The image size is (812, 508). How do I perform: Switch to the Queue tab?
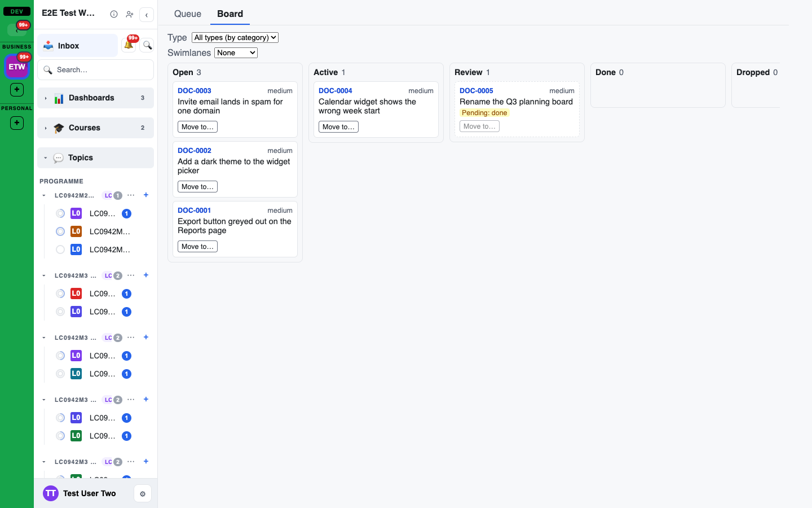[188, 14]
